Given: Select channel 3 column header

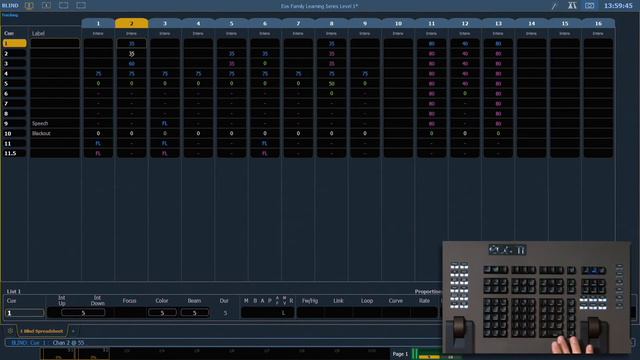Looking at the screenshot, I should tap(165, 24).
